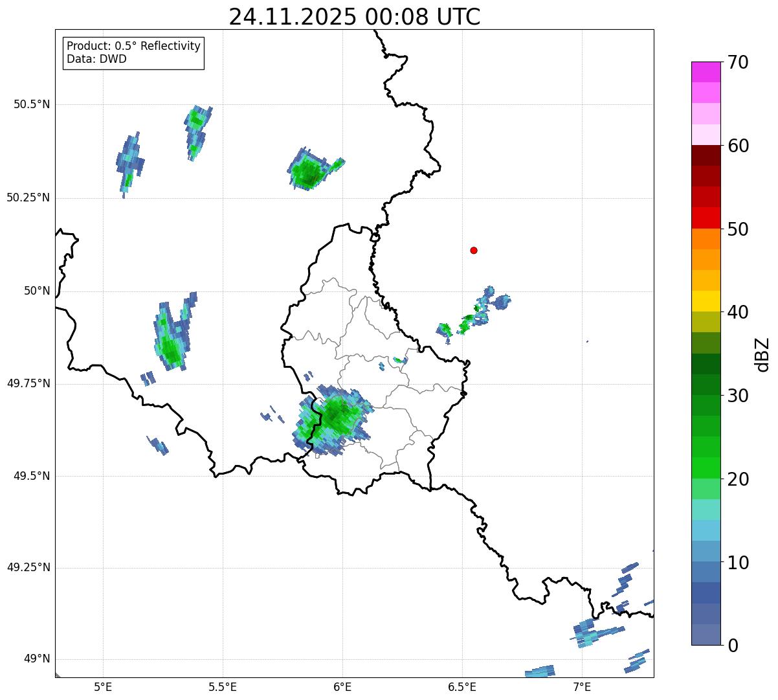Click the latitude label "50.25°N"
The width and height of the screenshot is (778, 700).
pyautogui.click(x=28, y=198)
